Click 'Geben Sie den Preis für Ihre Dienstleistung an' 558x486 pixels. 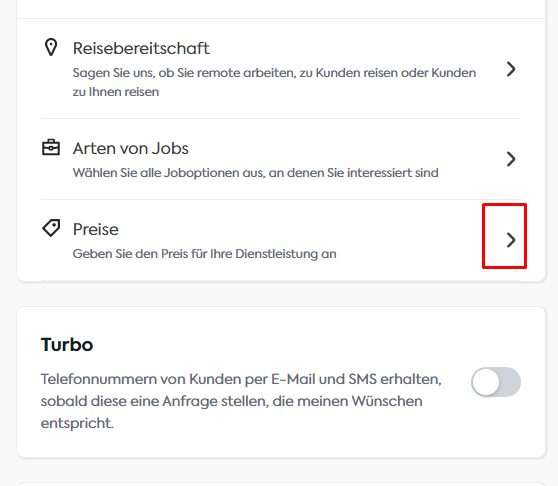[x=205, y=254]
